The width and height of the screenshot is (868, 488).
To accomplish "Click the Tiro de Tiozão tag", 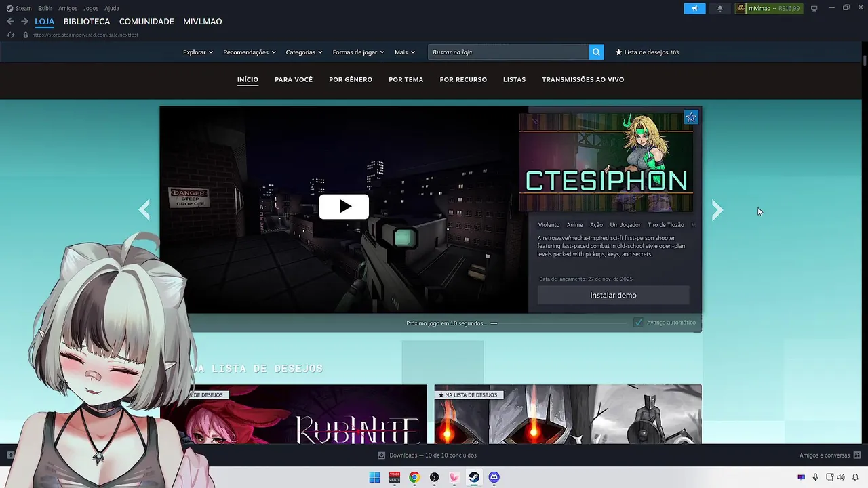I will 666,225.
